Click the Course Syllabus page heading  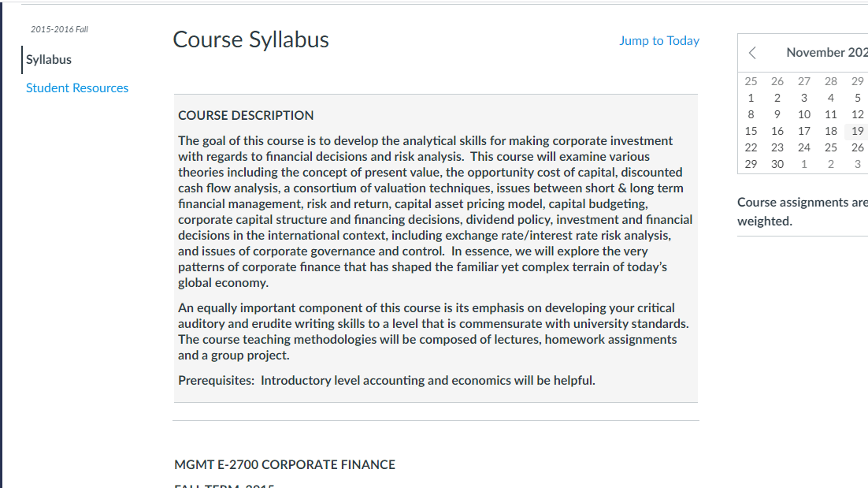250,39
